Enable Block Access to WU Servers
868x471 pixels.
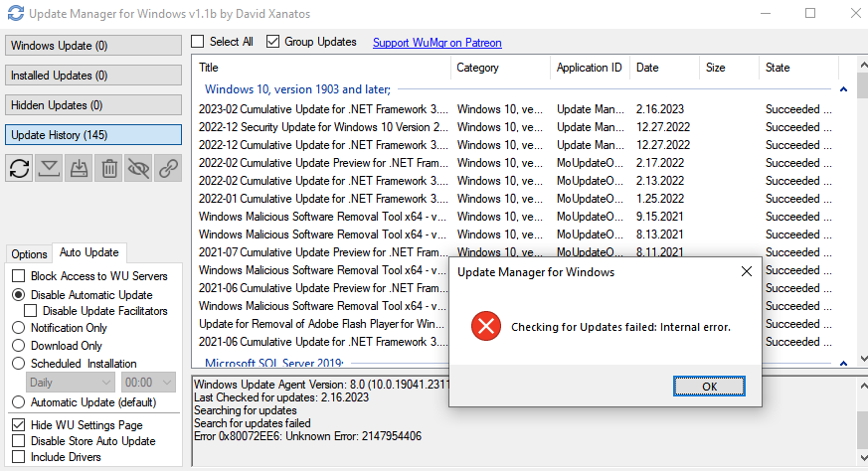click(x=18, y=275)
